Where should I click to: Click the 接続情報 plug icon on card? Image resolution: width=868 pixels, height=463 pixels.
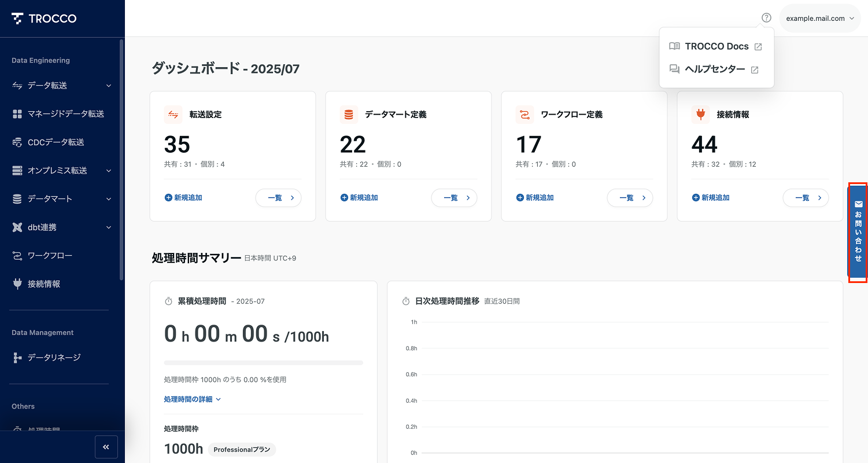pos(700,115)
